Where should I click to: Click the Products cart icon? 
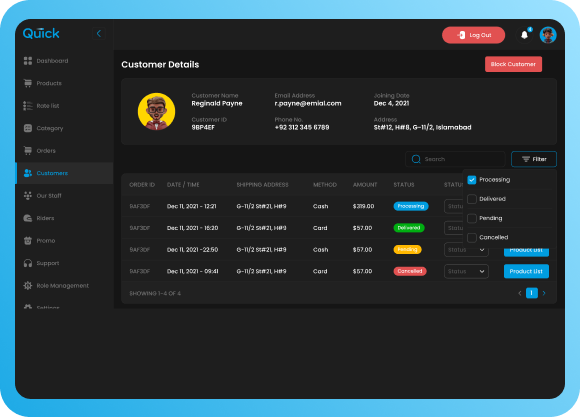pos(28,83)
